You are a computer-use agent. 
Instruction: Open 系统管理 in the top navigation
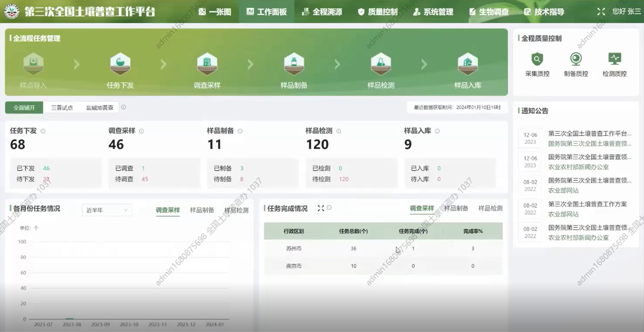[x=433, y=12]
